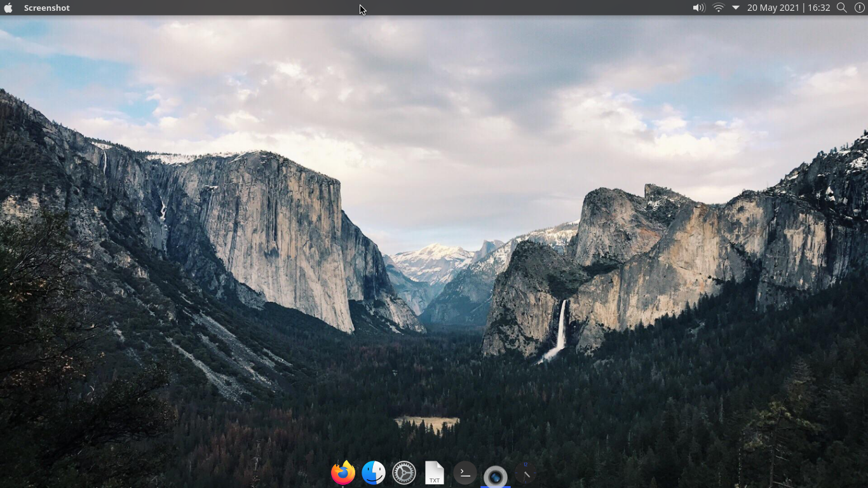The width and height of the screenshot is (868, 488).
Task: Launch Firefox from the dock
Action: click(x=343, y=473)
